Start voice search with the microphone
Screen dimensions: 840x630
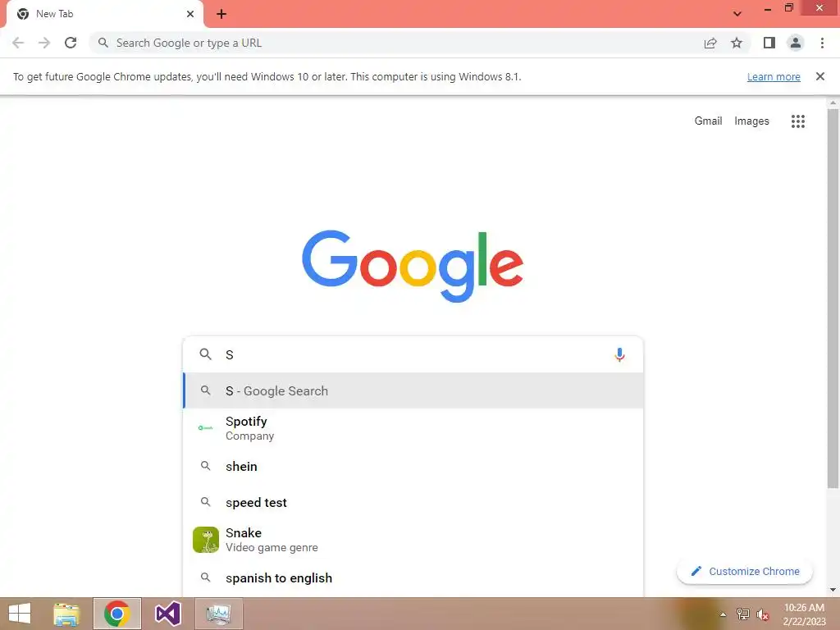pyautogui.click(x=619, y=354)
